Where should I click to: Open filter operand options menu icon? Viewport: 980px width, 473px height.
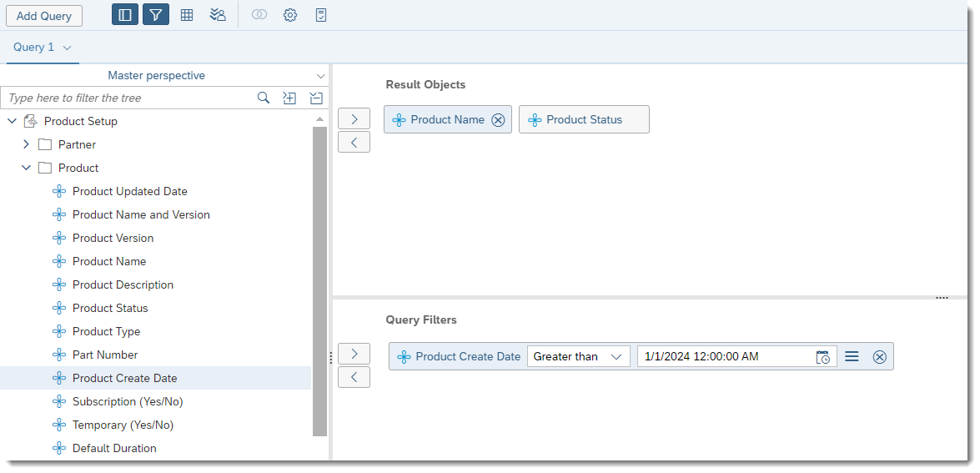852,357
